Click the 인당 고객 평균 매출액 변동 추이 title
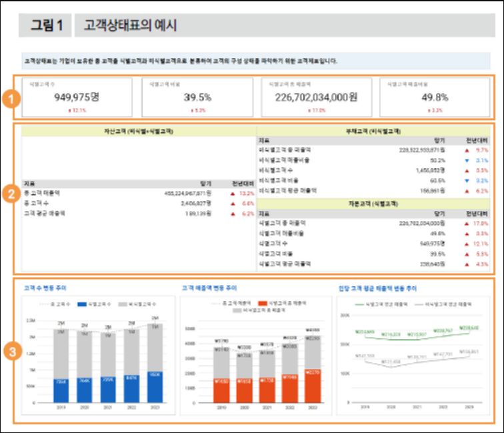 click(x=377, y=288)
